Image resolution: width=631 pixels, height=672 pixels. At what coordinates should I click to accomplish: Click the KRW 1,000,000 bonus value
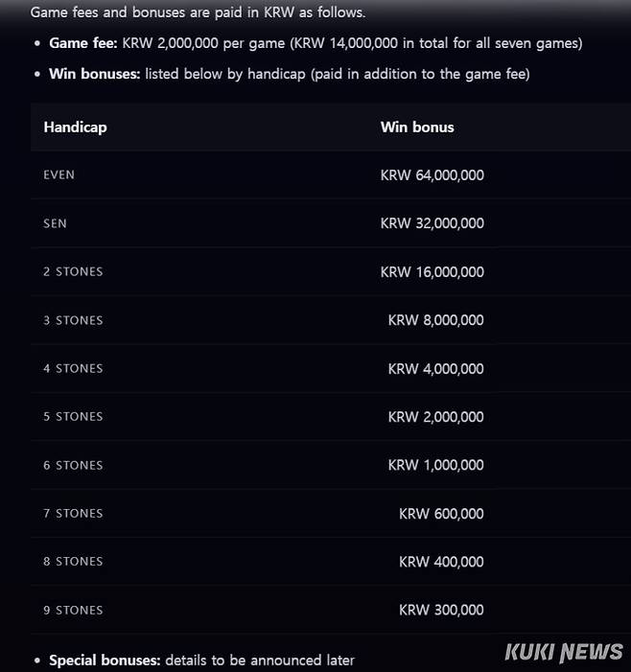[435, 465]
